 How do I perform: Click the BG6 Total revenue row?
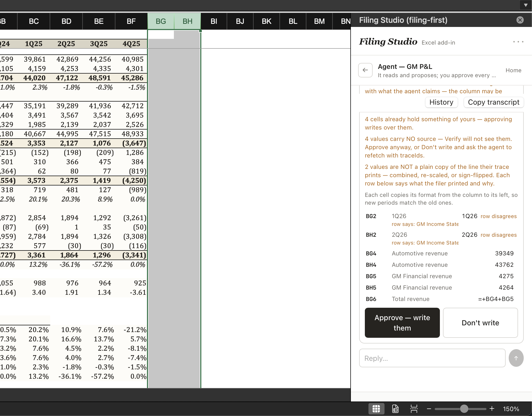(x=441, y=299)
